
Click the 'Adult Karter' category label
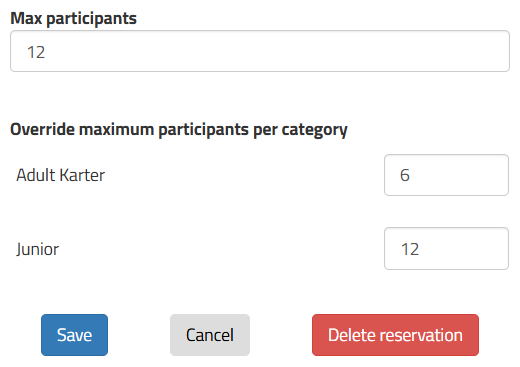pyautogui.click(x=61, y=175)
